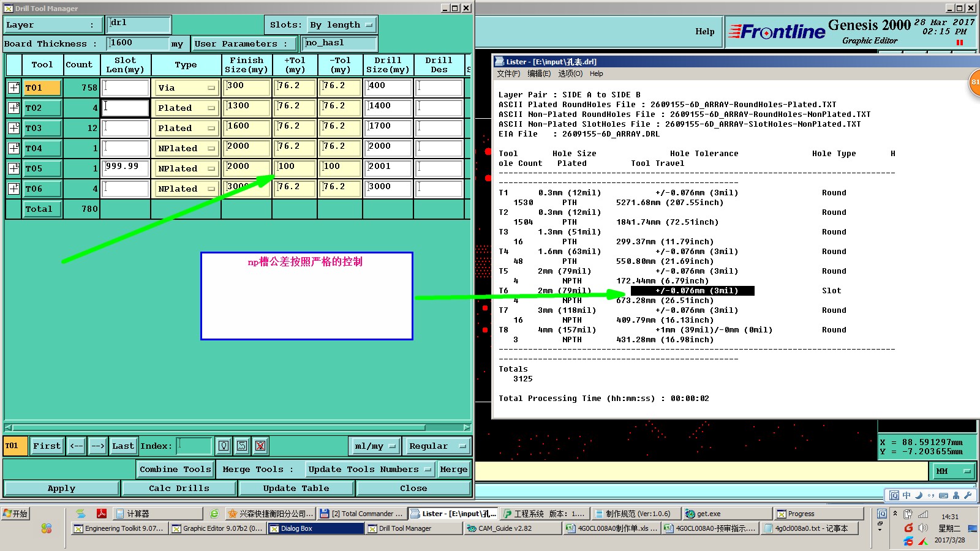
Task: Click the Index input field
Action: (x=195, y=446)
